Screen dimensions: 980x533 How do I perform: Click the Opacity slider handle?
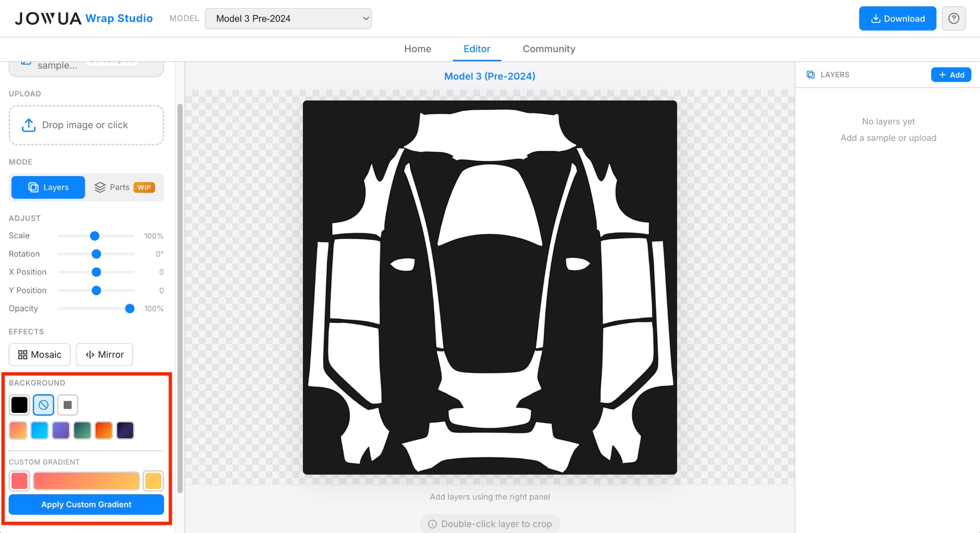pyautogui.click(x=130, y=309)
